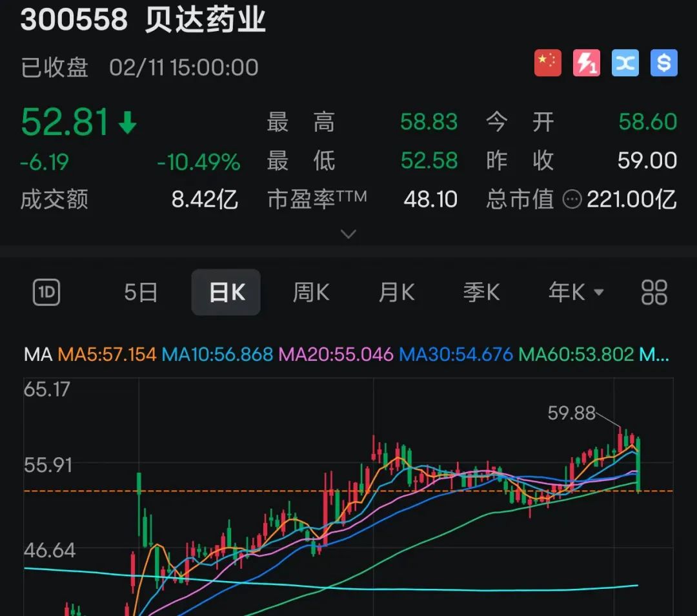This screenshot has height=616, width=697.
Task: Tap the 59.88 high price marker
Action: [x=571, y=413]
